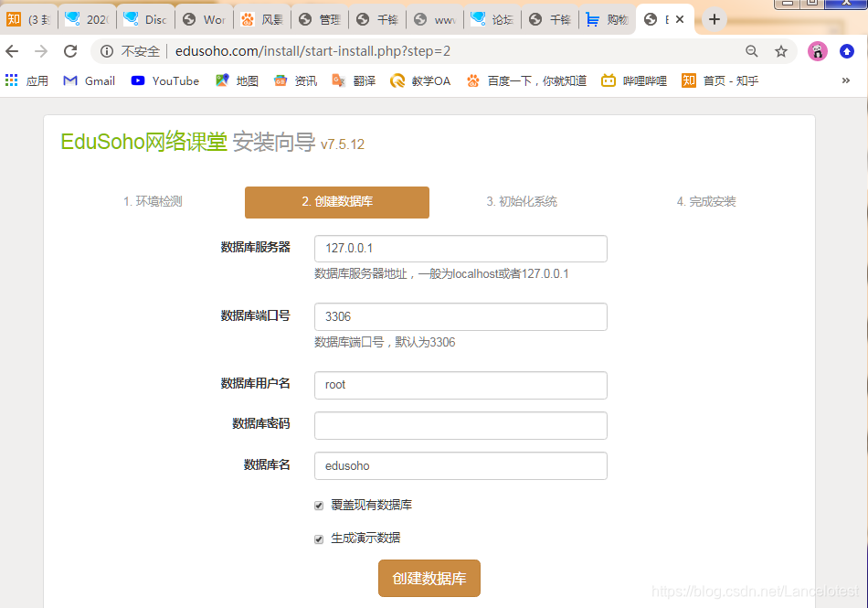Image resolution: width=868 pixels, height=608 pixels.
Task: Open the profile avatar icon
Action: point(817,51)
